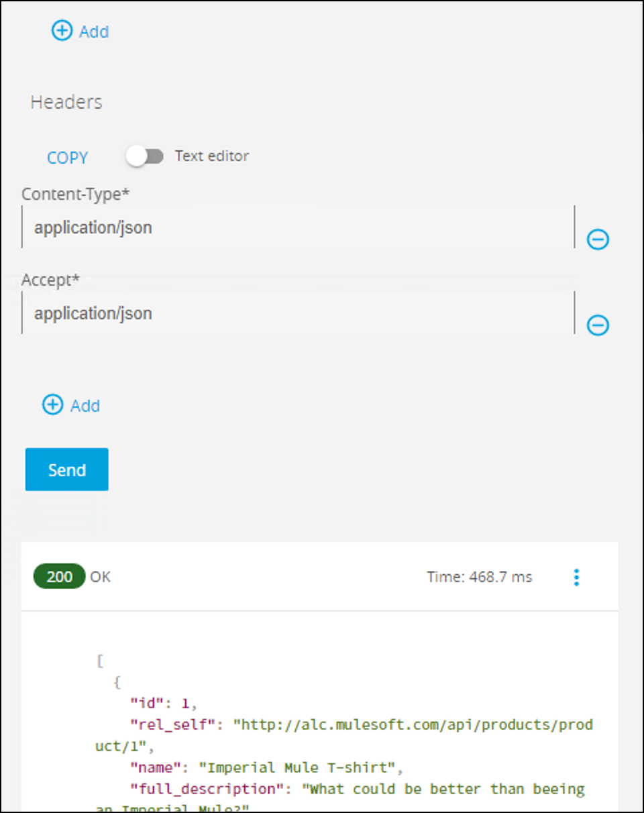This screenshot has width=644, height=813.
Task: Copy the headers using the COPY button
Action: pyautogui.click(x=67, y=158)
